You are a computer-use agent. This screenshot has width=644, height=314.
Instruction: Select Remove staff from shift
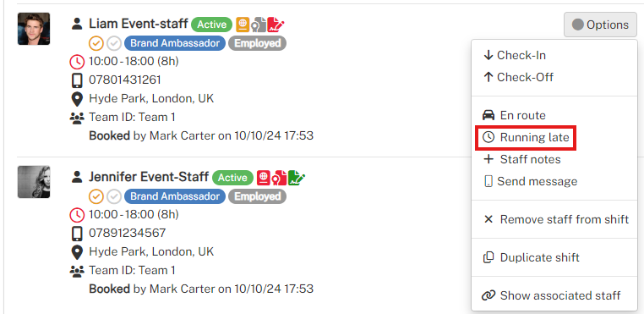556,219
